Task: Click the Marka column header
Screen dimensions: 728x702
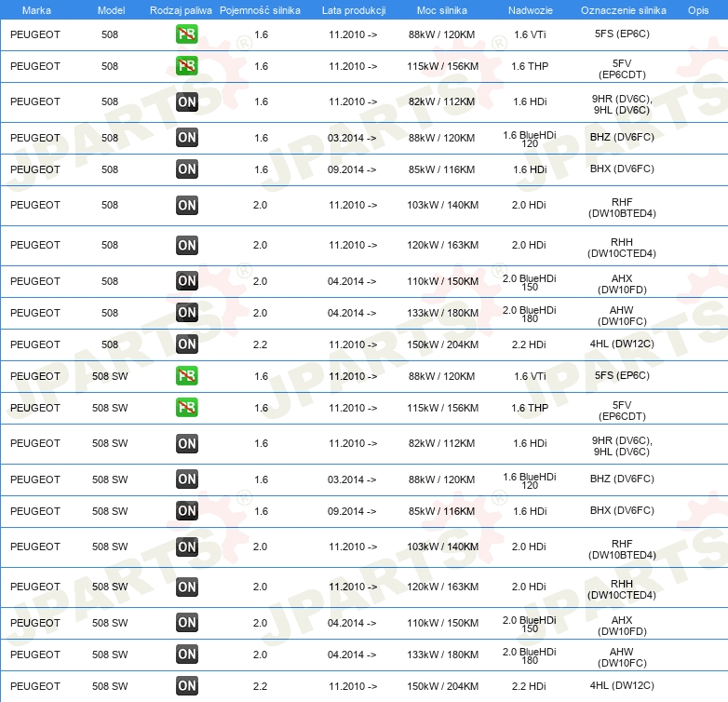Action: [x=36, y=10]
